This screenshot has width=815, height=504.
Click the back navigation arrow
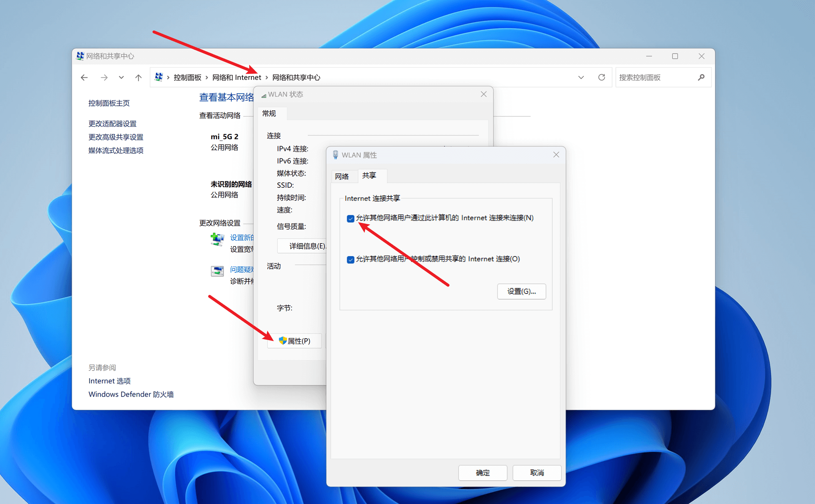84,77
